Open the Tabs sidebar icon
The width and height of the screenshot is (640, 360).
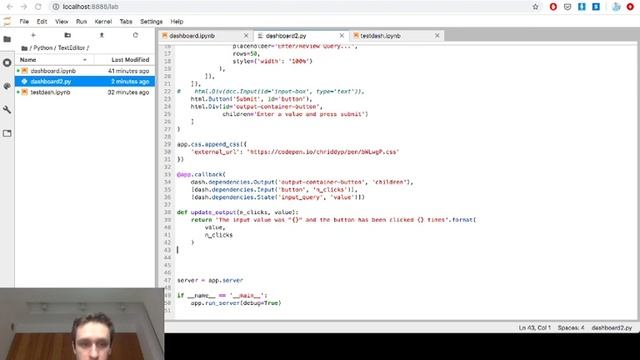tap(7, 133)
